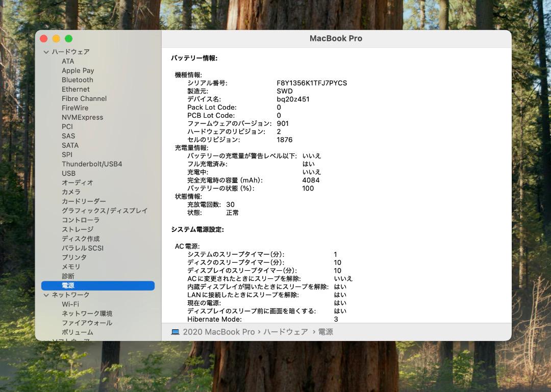Screen dimensions: 551x392
Task: Open the Apple Pay entry
Action: pos(78,71)
